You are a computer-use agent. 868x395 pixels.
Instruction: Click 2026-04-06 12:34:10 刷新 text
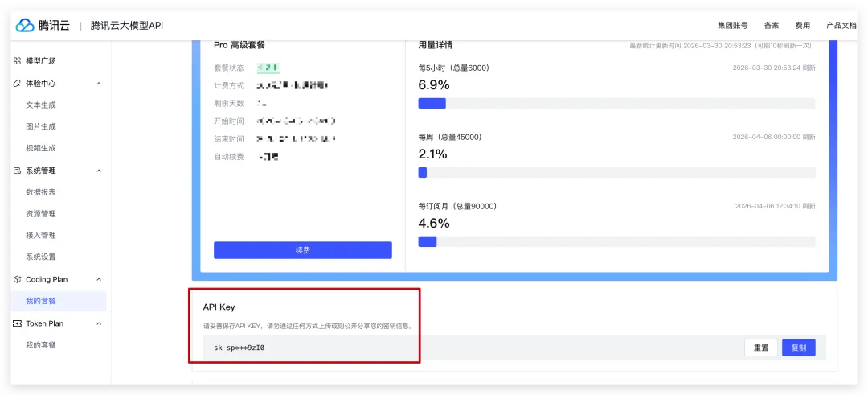775,206
